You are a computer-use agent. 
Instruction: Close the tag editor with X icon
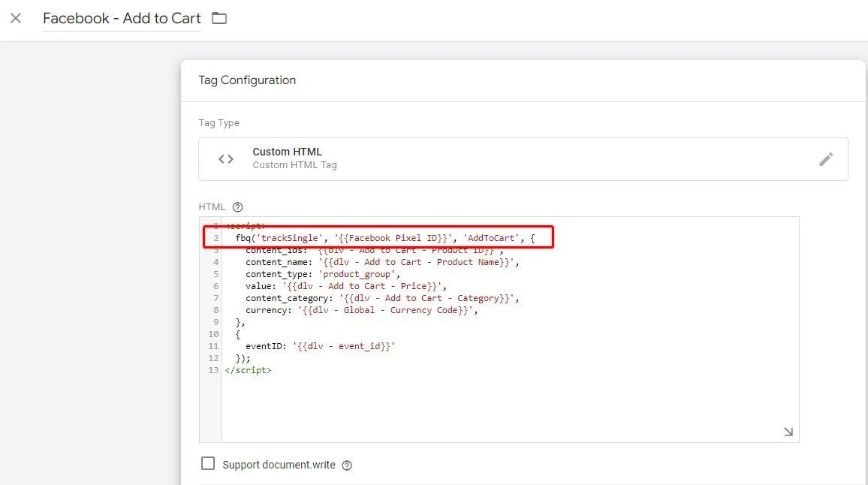coord(16,18)
